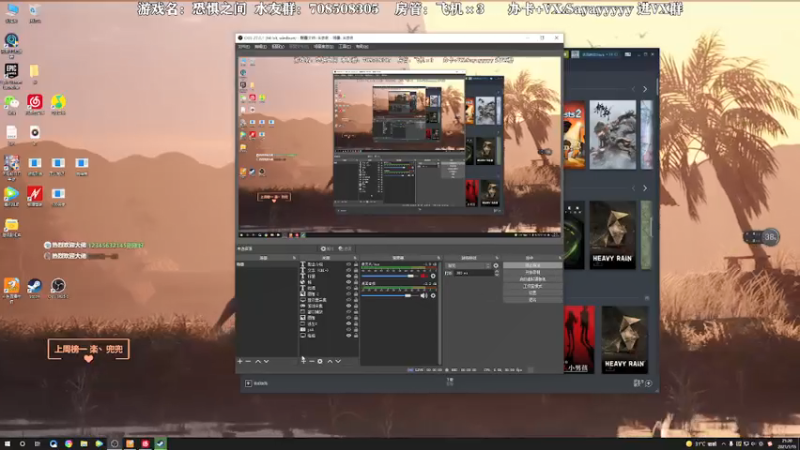The height and width of the screenshot is (450, 800).
Task: Move the selected scene down in Scenes panel
Action: click(266, 361)
